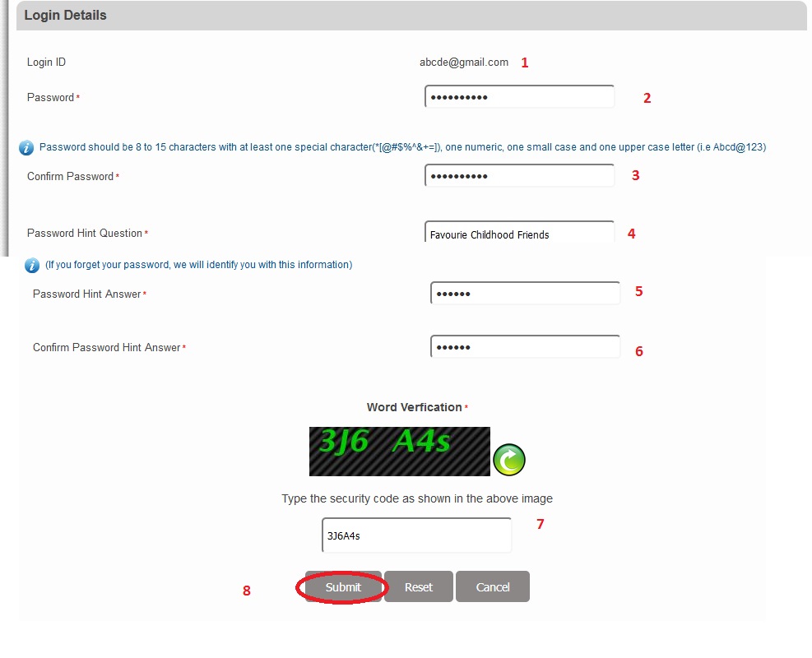Cancel the registration form
This screenshot has height=658, width=812.
coord(493,587)
